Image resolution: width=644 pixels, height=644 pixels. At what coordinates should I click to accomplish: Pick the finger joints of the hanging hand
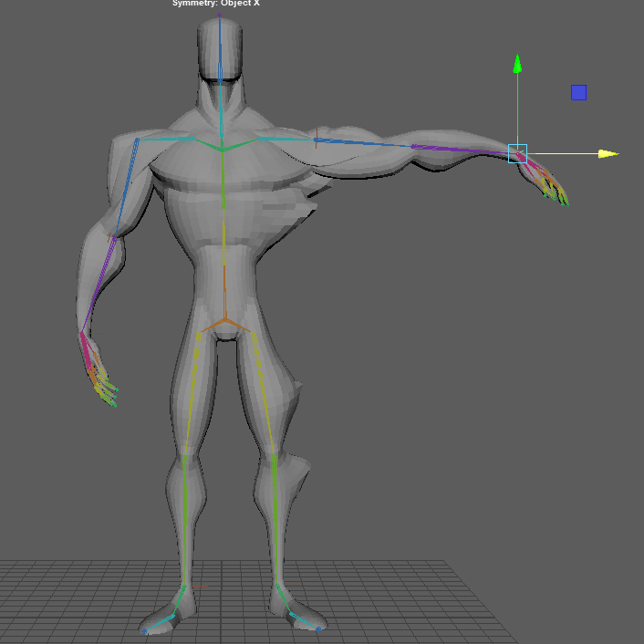point(103,383)
